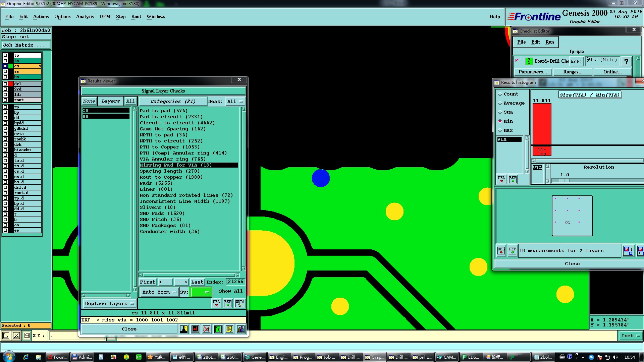Click the Board-Drill Checks question mark help icon
The width and height of the screenshot is (644, 362).
(x=626, y=61)
